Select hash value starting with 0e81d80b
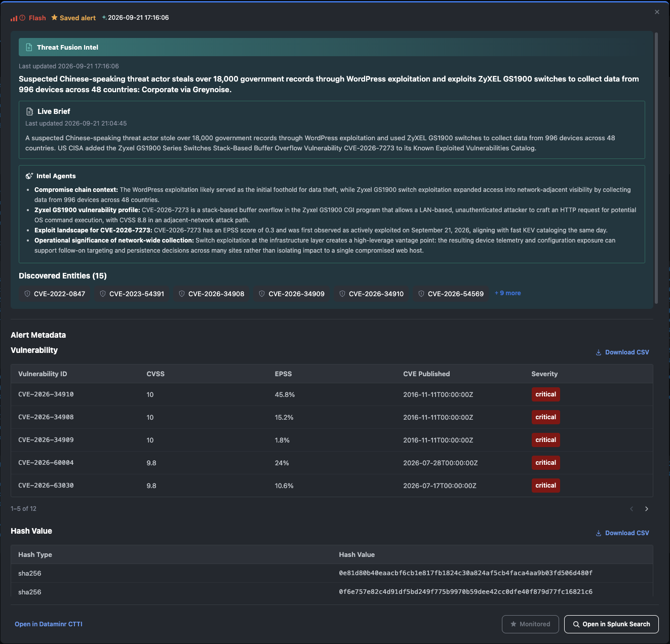The image size is (670, 644). 465,573
